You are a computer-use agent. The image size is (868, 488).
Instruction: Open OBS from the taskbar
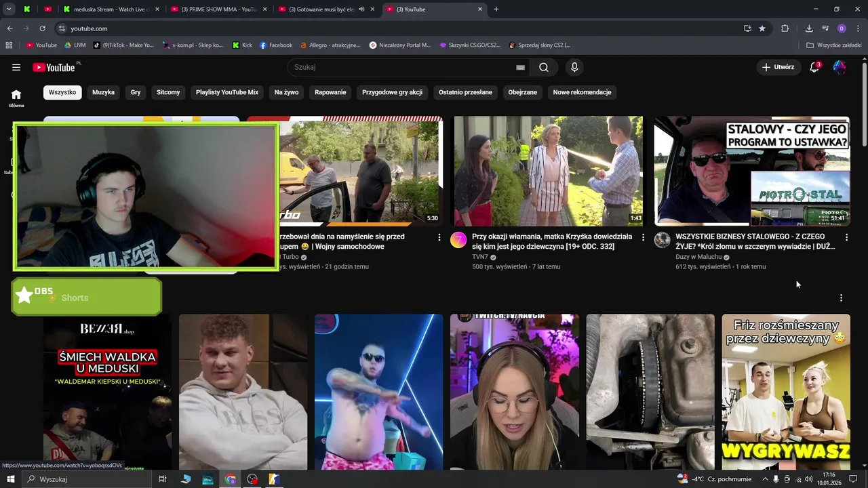click(252, 479)
